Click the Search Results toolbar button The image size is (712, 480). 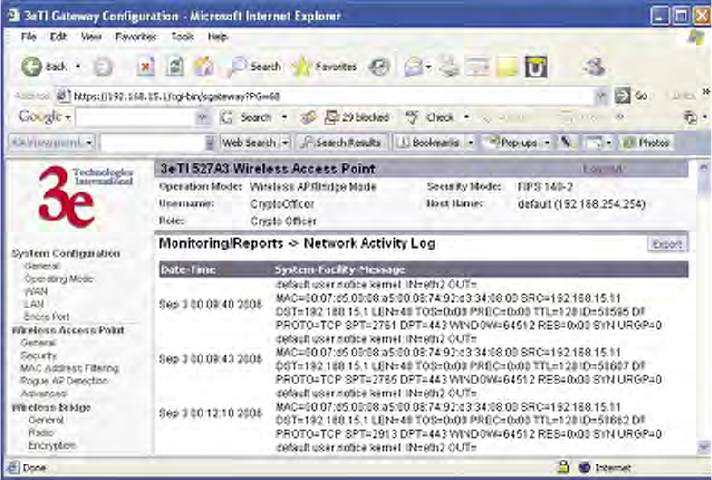[341, 143]
